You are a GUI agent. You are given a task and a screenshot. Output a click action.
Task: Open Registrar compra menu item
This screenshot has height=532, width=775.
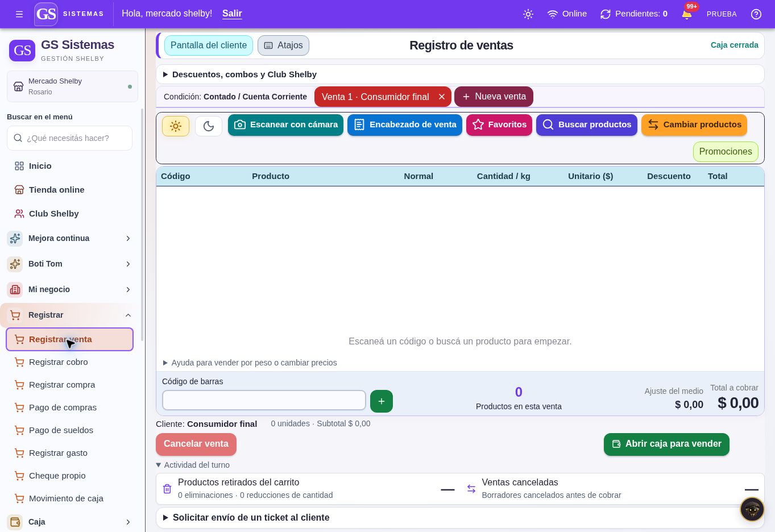pos(70,385)
